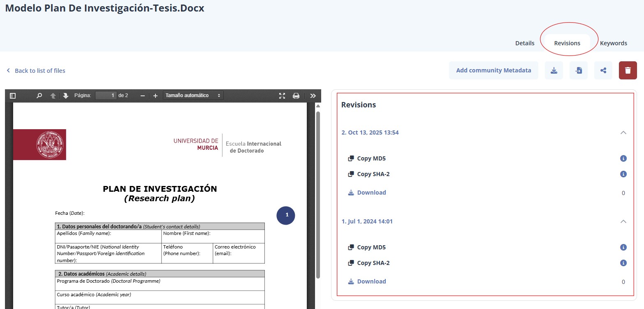Click the red delete file button
644x309 pixels.
628,70
